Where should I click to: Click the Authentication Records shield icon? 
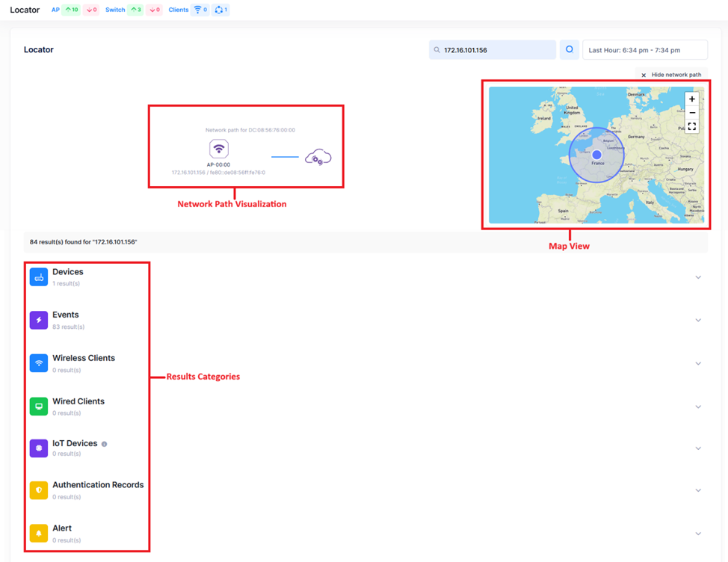click(x=39, y=490)
